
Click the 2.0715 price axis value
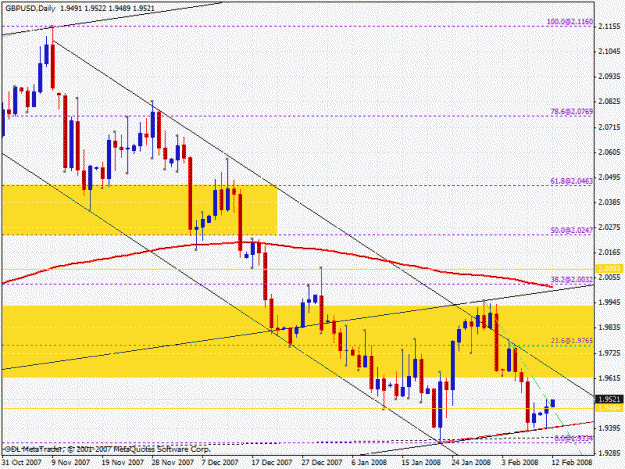(x=609, y=127)
